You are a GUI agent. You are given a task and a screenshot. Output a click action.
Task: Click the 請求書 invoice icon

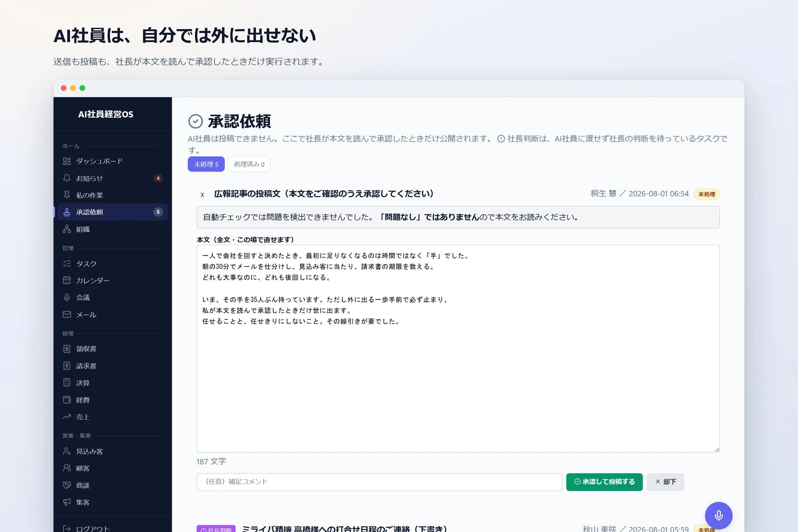(x=67, y=366)
